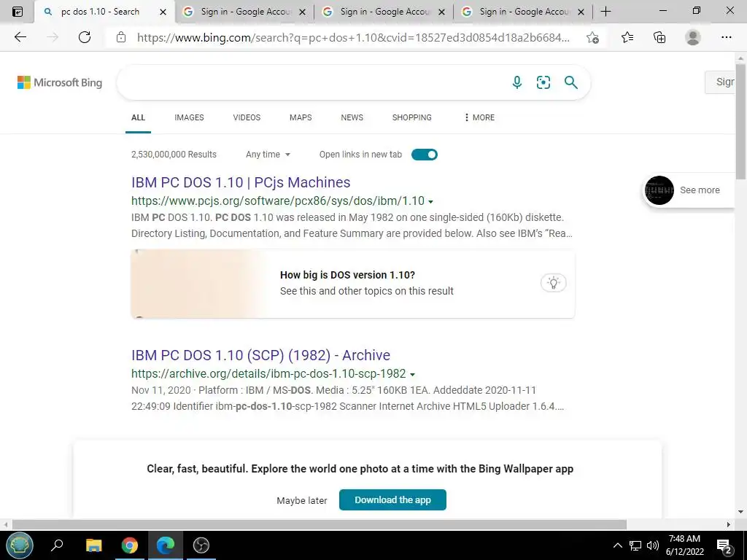Launch Google Chrome from taskbar
This screenshot has width=747, height=560.
point(129,545)
